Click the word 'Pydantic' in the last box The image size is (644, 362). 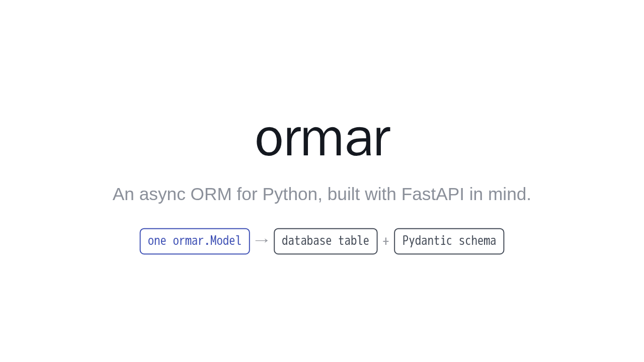click(427, 241)
